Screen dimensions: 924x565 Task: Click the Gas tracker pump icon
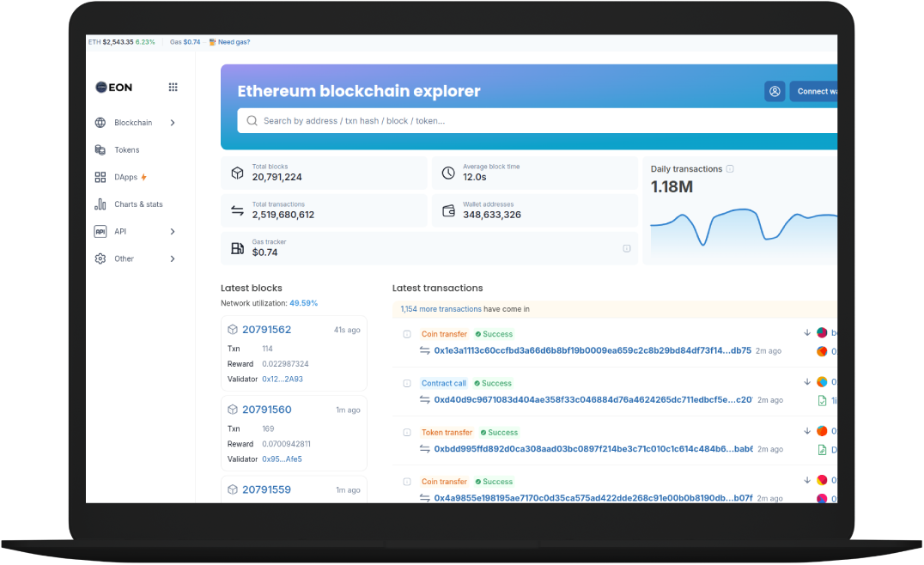[237, 248]
